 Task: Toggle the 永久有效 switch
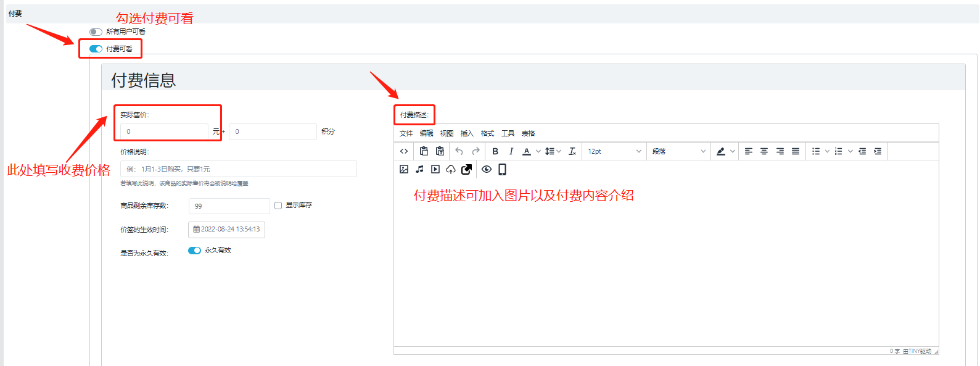(x=194, y=251)
